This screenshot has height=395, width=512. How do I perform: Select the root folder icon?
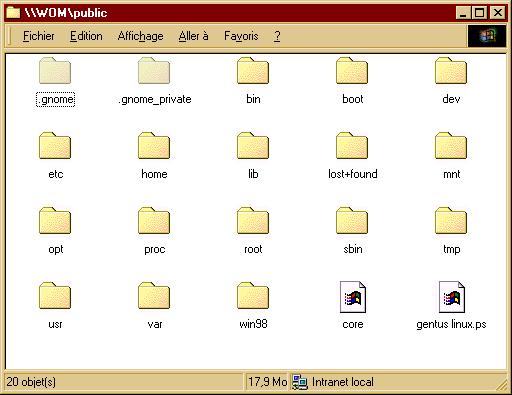click(x=253, y=220)
